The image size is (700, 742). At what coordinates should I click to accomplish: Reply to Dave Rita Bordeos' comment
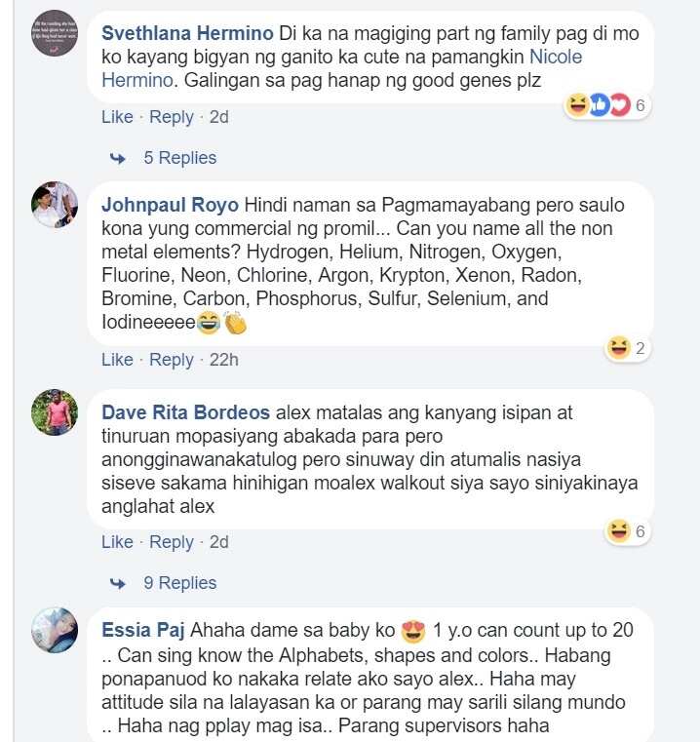pos(172,542)
